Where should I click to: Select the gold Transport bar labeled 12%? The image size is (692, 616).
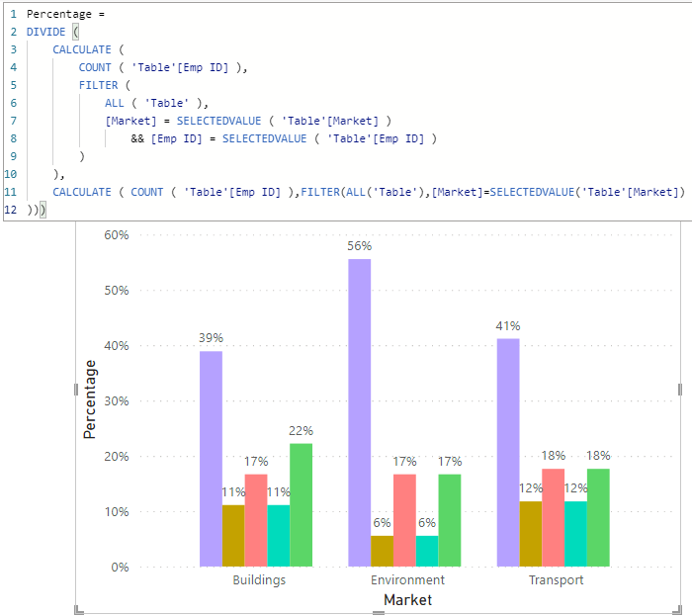(531, 534)
